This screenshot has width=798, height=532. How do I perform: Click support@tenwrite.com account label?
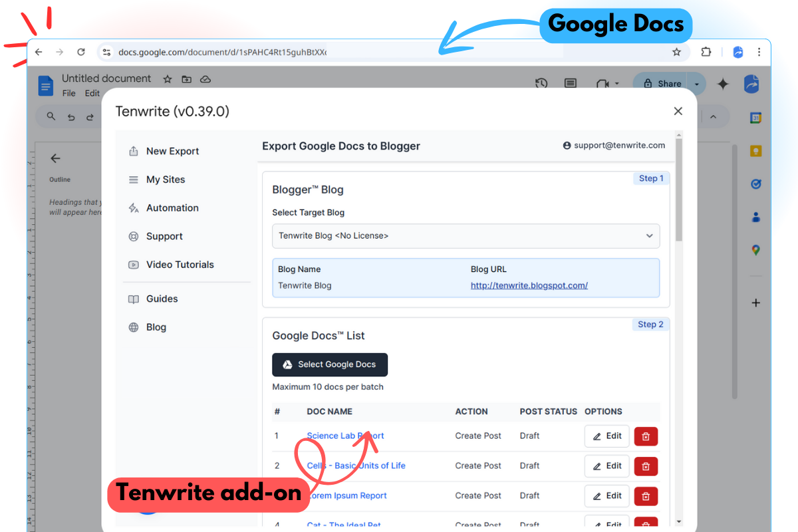[x=614, y=145]
